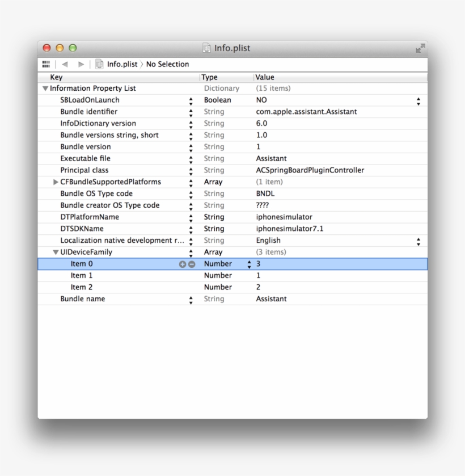This screenshot has width=465, height=476.
Task: Click the minus button on Item 0
Action: coord(192,264)
